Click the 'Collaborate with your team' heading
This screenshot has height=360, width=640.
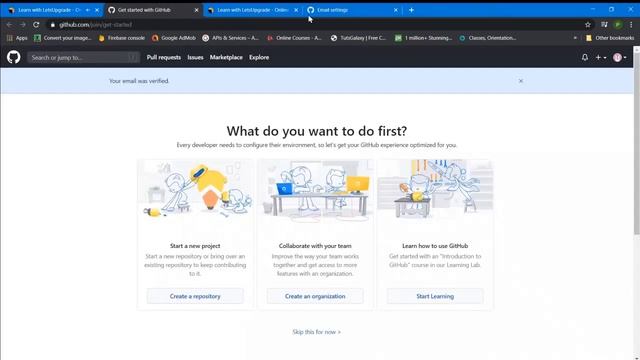pos(315,246)
